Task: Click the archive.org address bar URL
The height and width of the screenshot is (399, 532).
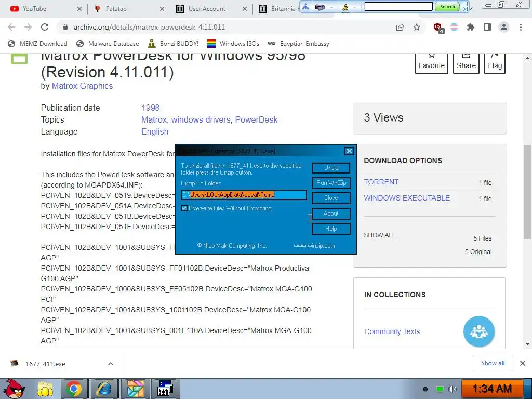Action: point(149,27)
